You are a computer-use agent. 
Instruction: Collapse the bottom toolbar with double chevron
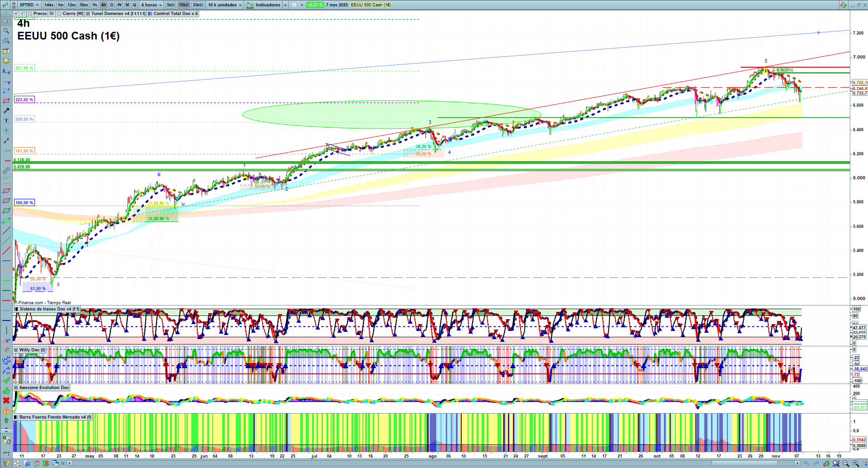point(63,463)
